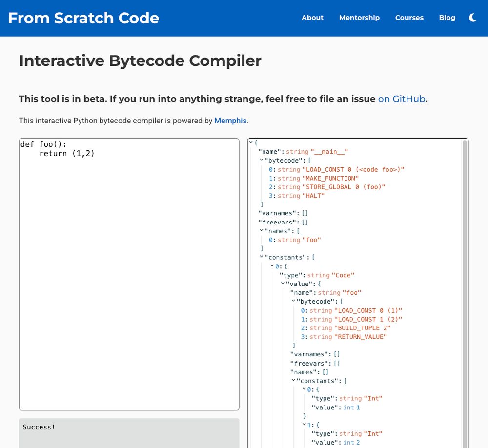The image size is (488, 448).
Task: Collapse the names array containing foo
Action: (262, 231)
